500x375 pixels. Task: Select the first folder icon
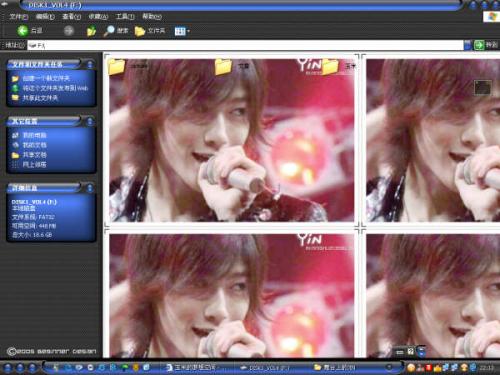click(116, 66)
